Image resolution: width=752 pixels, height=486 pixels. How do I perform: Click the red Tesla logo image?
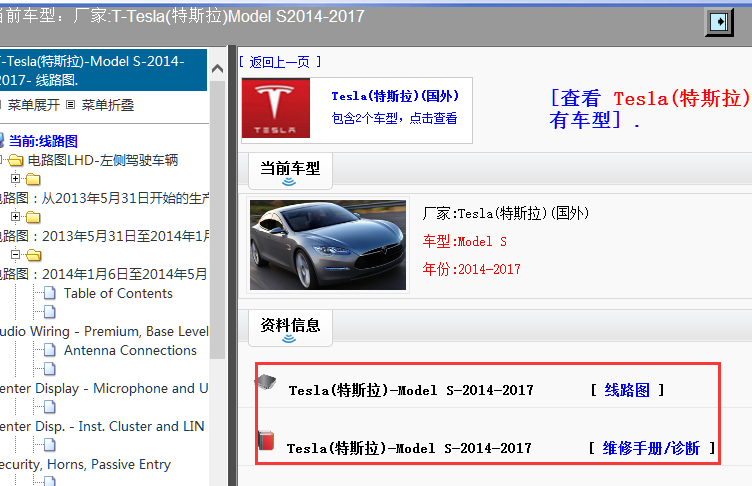[276, 108]
